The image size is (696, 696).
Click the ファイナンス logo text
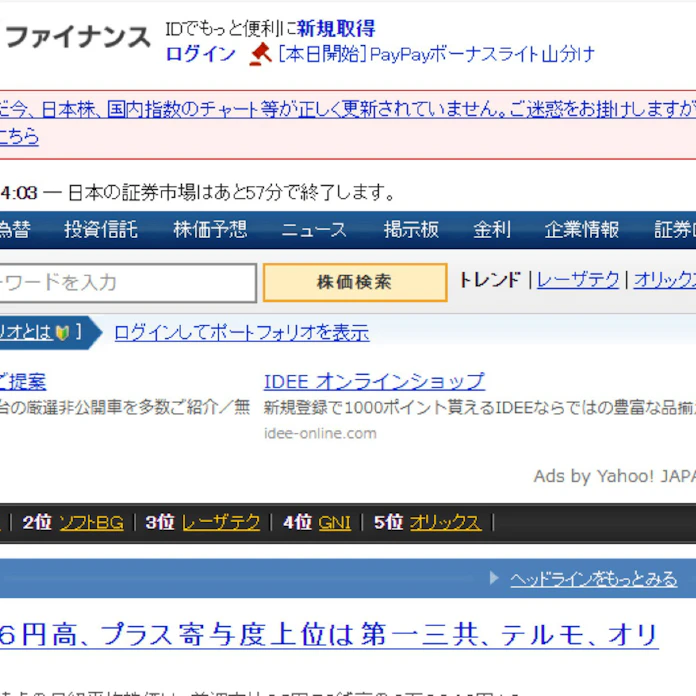coord(78,36)
